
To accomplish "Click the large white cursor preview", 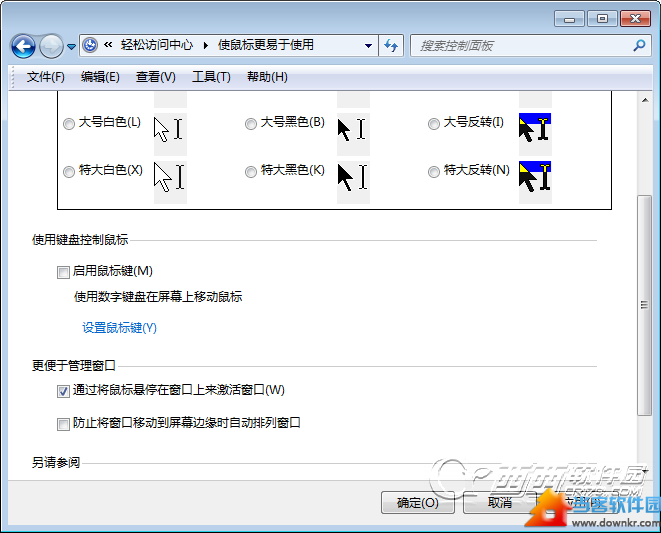I will tap(170, 134).
